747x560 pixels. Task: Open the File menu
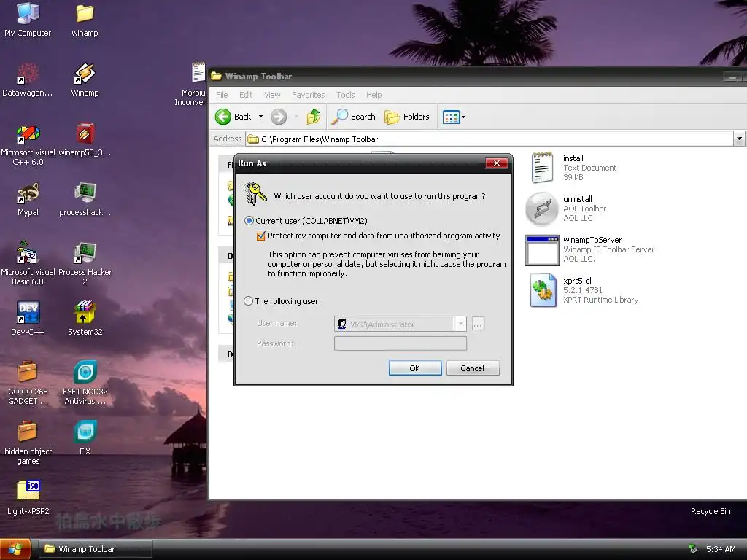click(222, 95)
